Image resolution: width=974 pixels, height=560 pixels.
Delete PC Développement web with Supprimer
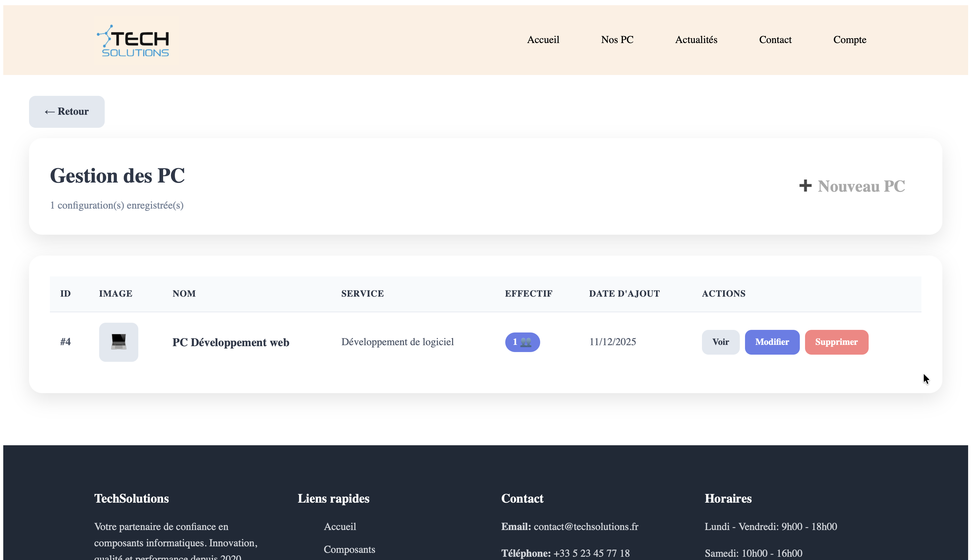coord(836,342)
